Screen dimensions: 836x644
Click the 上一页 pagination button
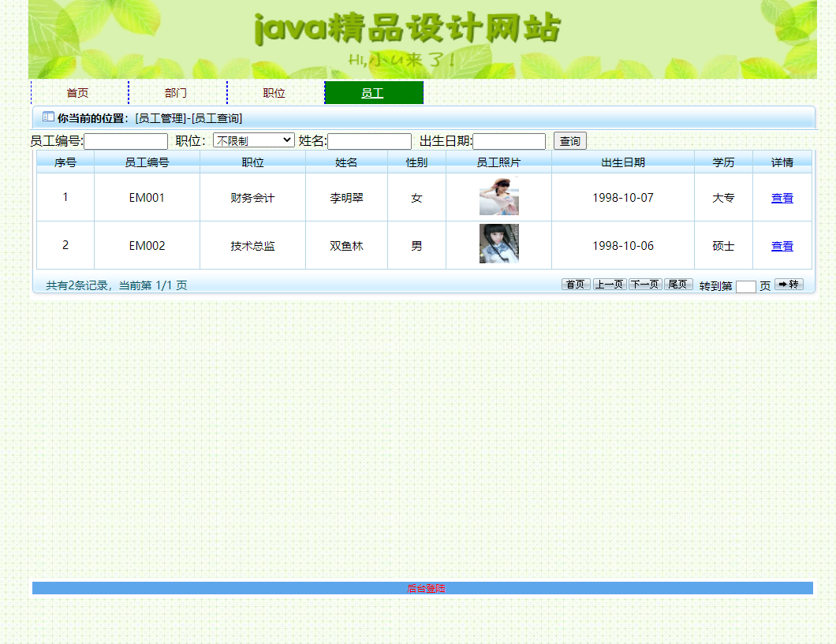pyautogui.click(x=609, y=284)
